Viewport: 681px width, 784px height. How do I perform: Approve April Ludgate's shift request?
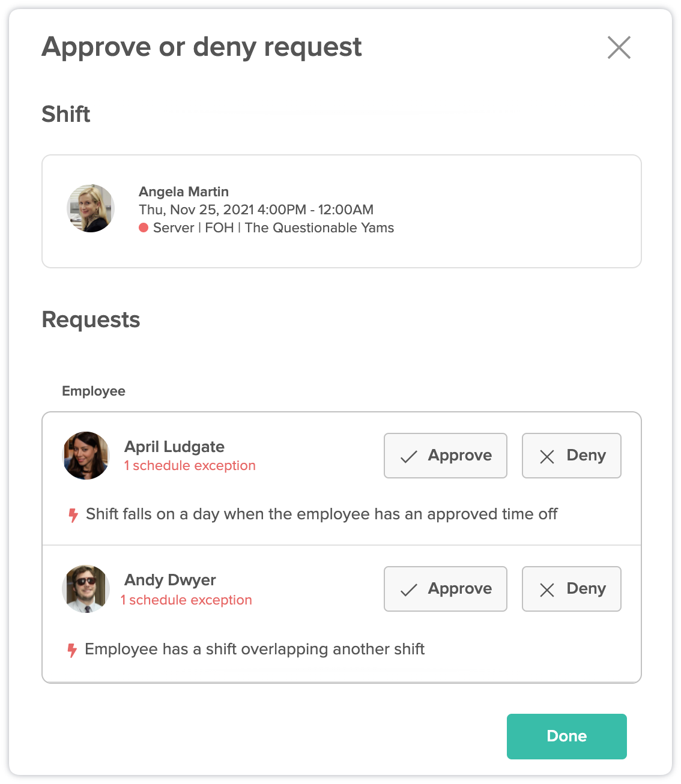(446, 456)
